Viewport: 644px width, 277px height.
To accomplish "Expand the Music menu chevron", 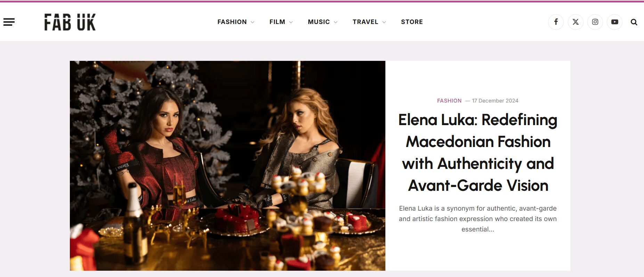I will [335, 22].
